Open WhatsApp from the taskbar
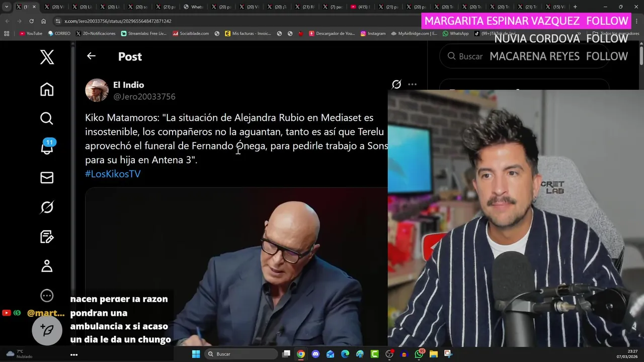644x362 pixels. point(419,354)
